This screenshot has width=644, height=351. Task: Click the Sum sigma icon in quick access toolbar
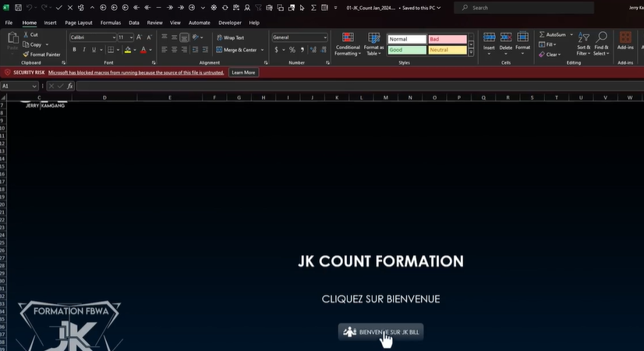(313, 7)
